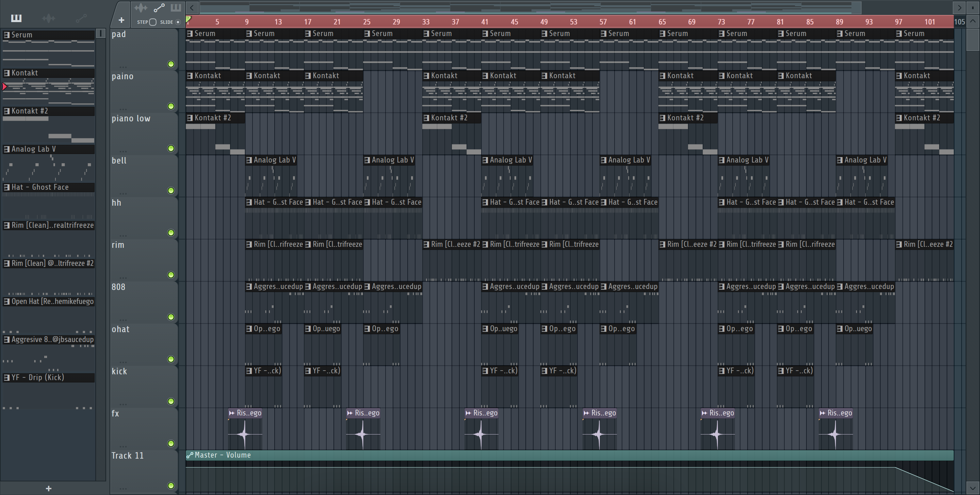Show automation clips in the picker
The image size is (980, 495).
pos(81,18)
